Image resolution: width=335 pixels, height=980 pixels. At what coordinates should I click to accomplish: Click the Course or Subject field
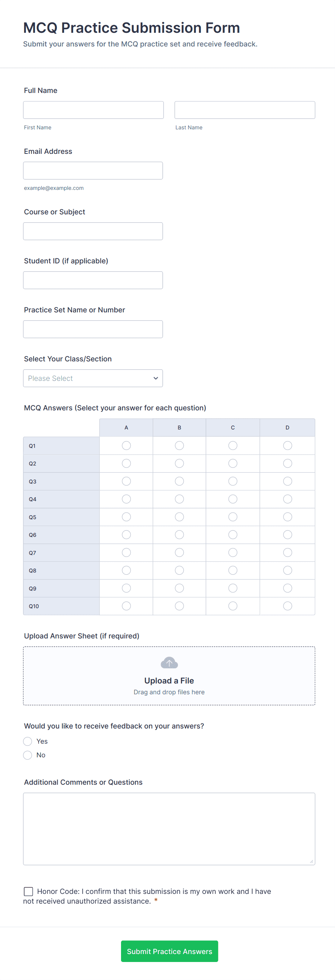93,231
